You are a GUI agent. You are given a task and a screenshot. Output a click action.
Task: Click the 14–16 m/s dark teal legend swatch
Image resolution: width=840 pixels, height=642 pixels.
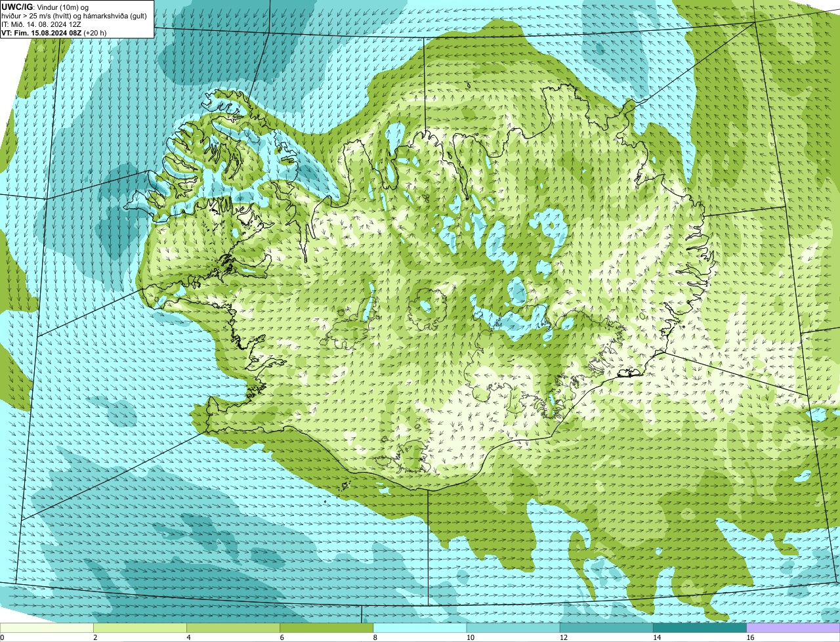tap(700, 628)
